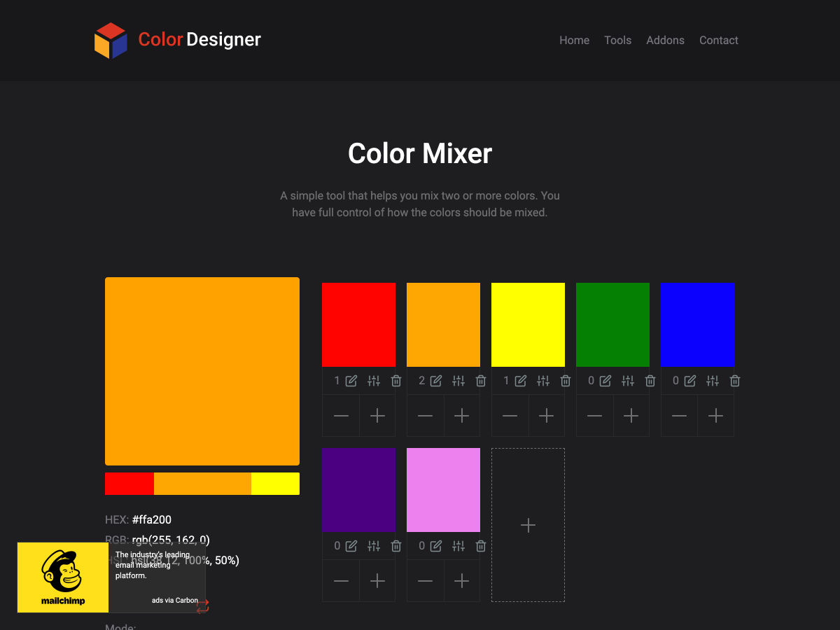Screen dimensions: 840x630
Task: Increase the indigo color amount with plus
Action: point(377,581)
